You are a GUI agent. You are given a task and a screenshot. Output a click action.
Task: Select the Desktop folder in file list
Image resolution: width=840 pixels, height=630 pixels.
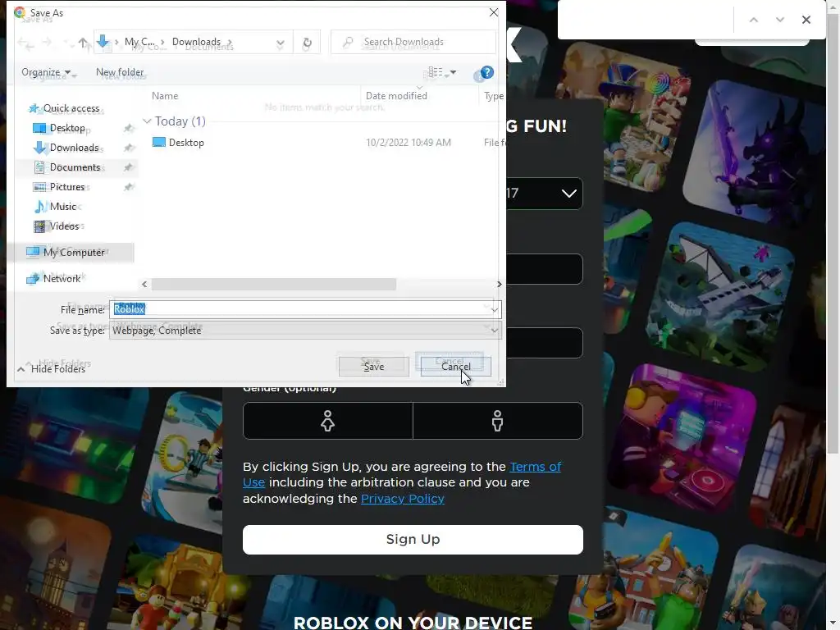pyautogui.click(x=186, y=143)
